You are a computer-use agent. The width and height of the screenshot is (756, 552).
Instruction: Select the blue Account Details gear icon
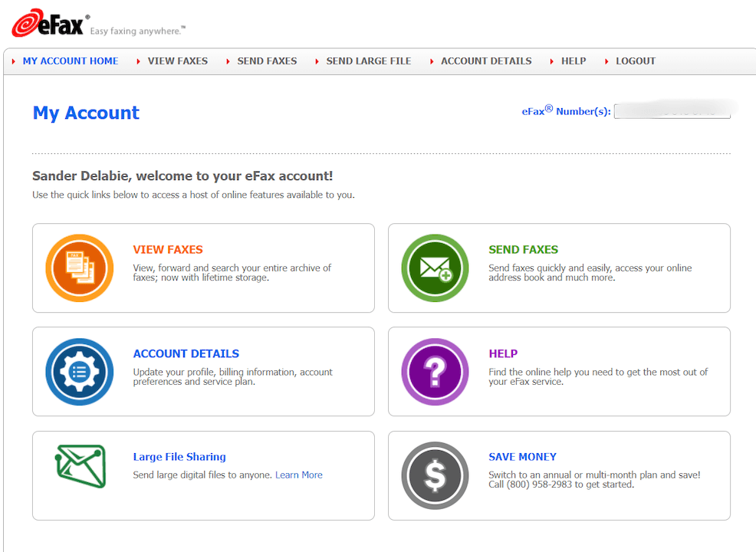(x=79, y=371)
